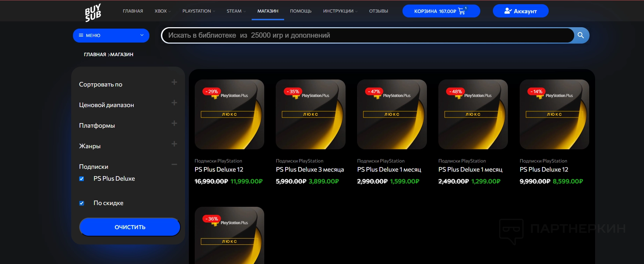Click the green 3,899.00₽ sale price
Viewport: 644px width, 264px height.
coord(324,181)
